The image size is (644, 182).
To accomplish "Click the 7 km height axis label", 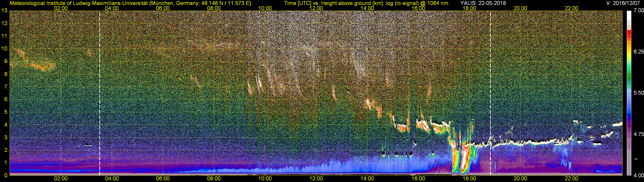I will coord(6,87).
